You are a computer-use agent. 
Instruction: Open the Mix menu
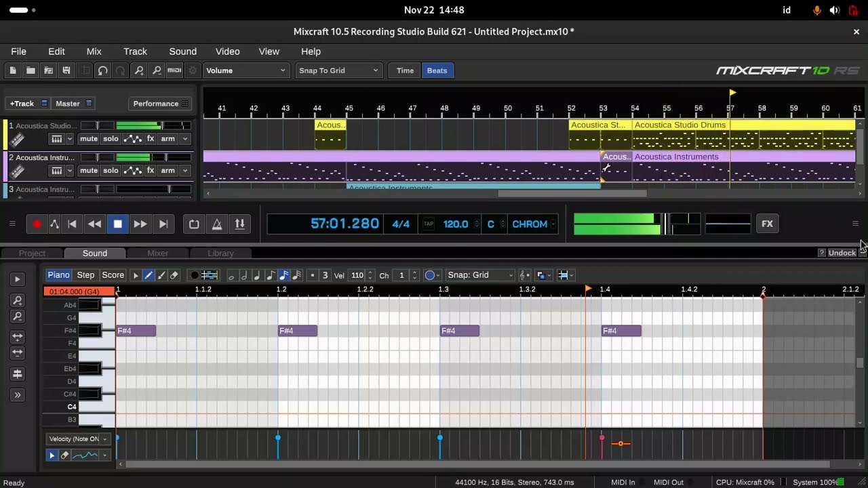tap(94, 52)
